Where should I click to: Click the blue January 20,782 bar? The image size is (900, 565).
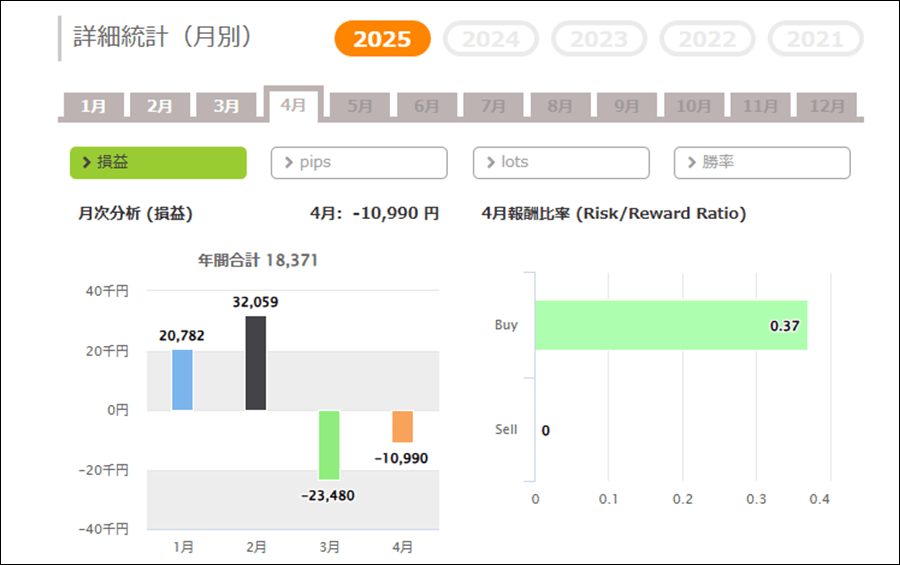(182, 379)
